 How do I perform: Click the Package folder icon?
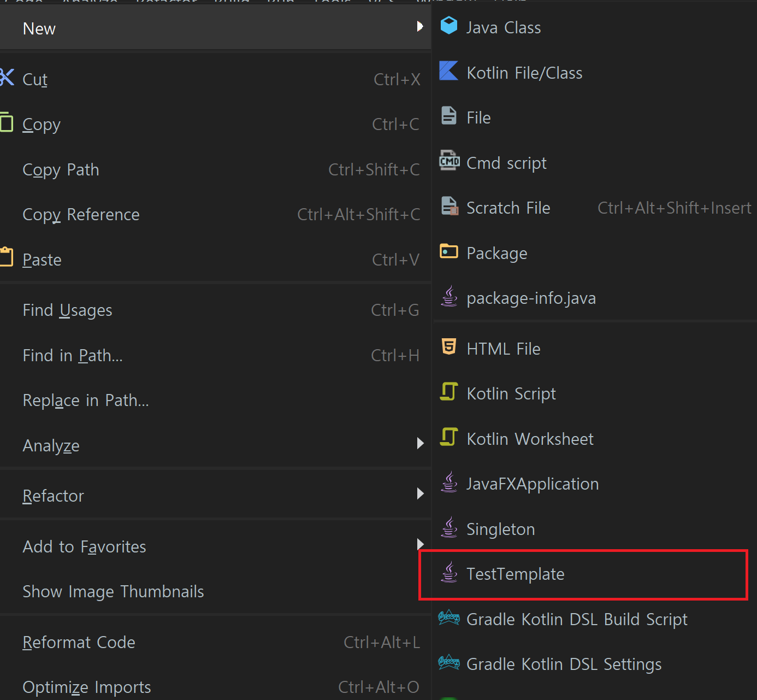[x=449, y=251]
